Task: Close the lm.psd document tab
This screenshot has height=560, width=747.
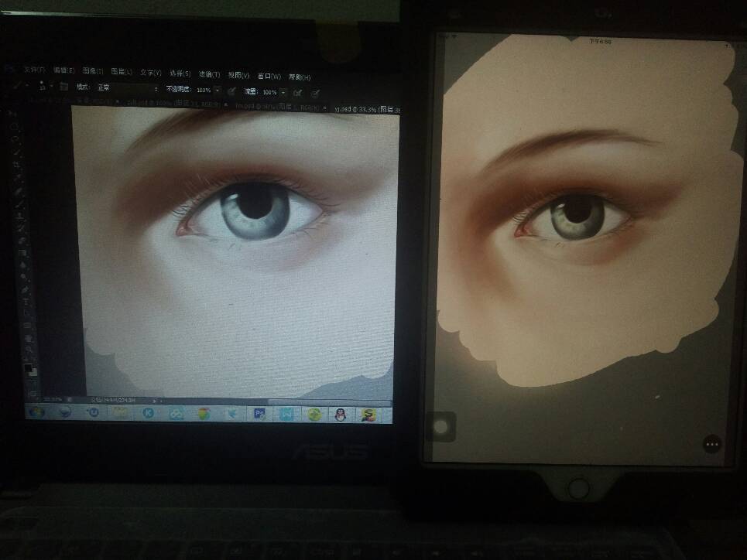Action: pyautogui.click(x=325, y=108)
